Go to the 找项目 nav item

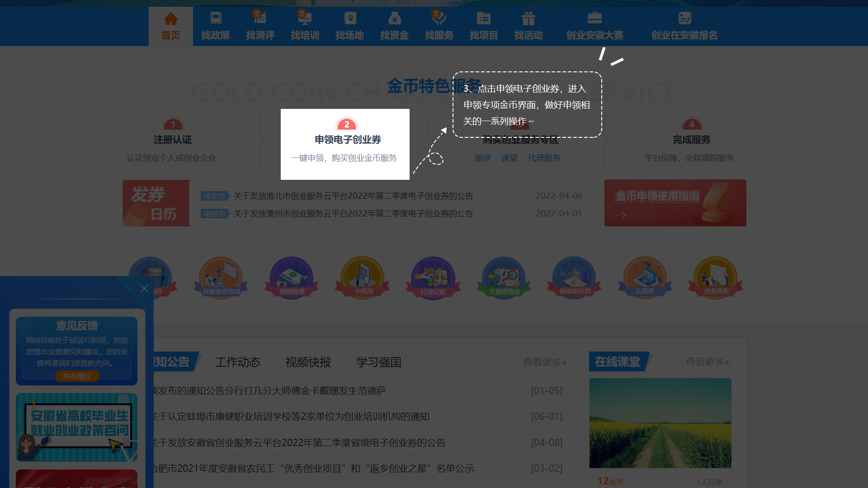point(484,26)
